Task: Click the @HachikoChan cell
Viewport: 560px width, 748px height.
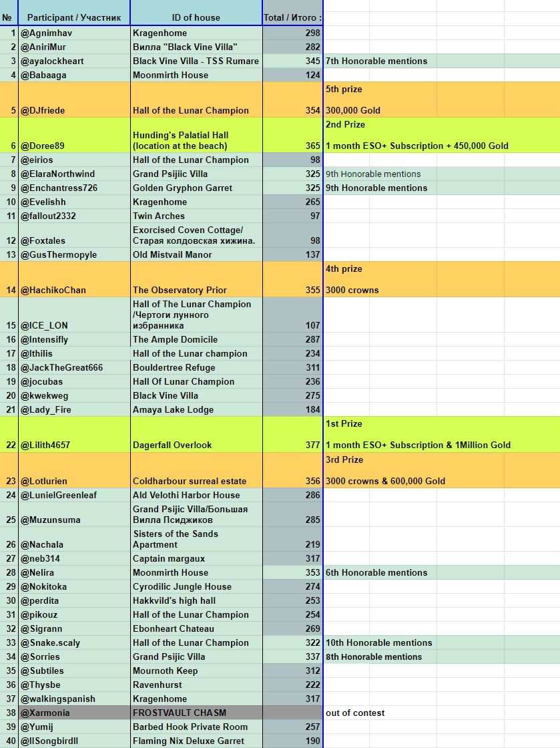Action: 74,279
